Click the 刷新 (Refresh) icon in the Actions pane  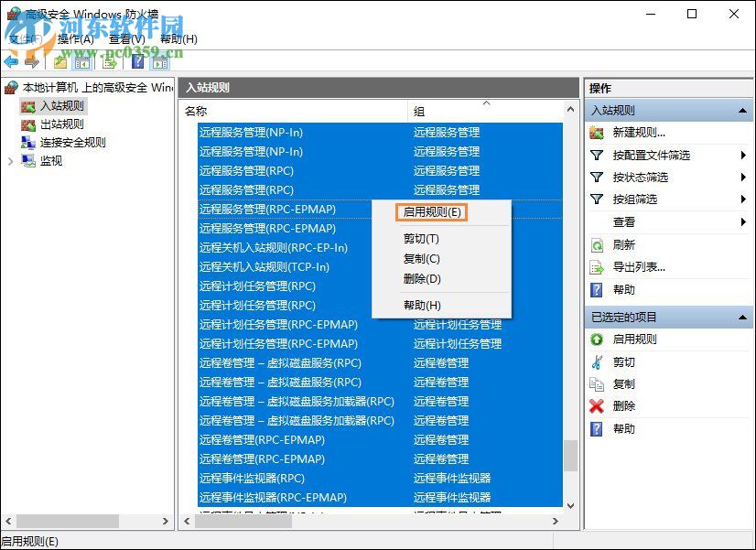click(x=595, y=245)
